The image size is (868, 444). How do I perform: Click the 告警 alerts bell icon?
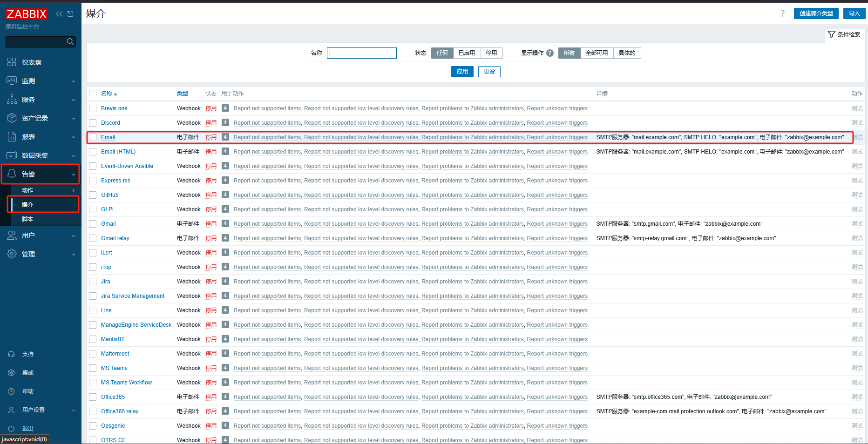12,174
